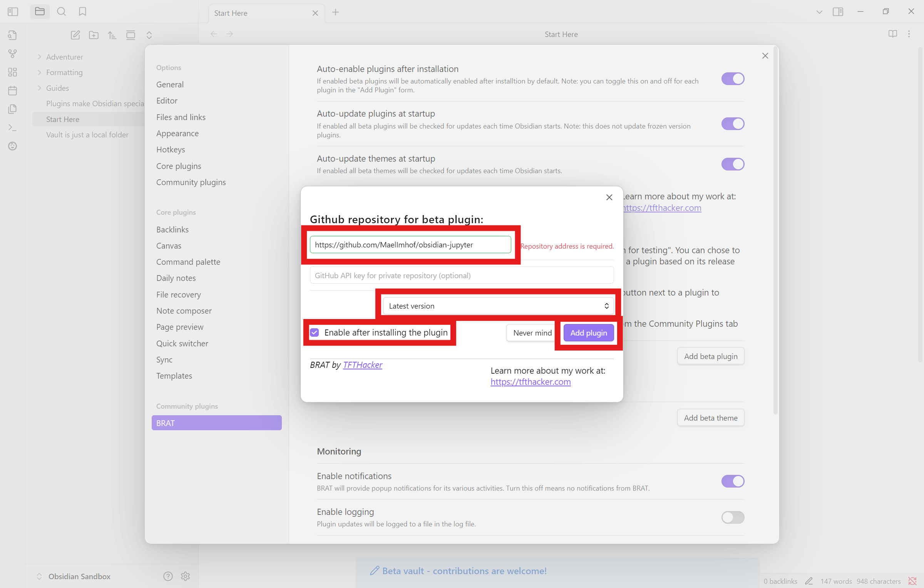
Task: Open Backlinks core plugin settings
Action: (x=172, y=229)
